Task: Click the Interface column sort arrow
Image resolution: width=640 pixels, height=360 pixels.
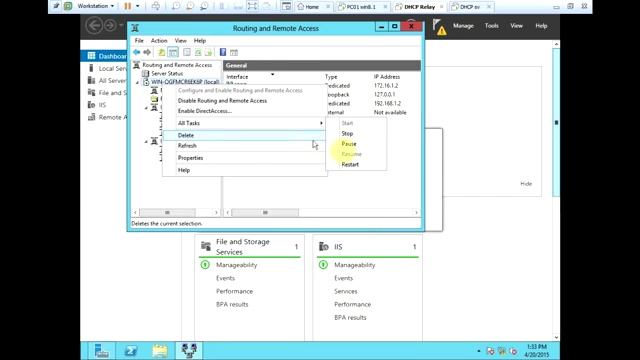Action: [272, 74]
